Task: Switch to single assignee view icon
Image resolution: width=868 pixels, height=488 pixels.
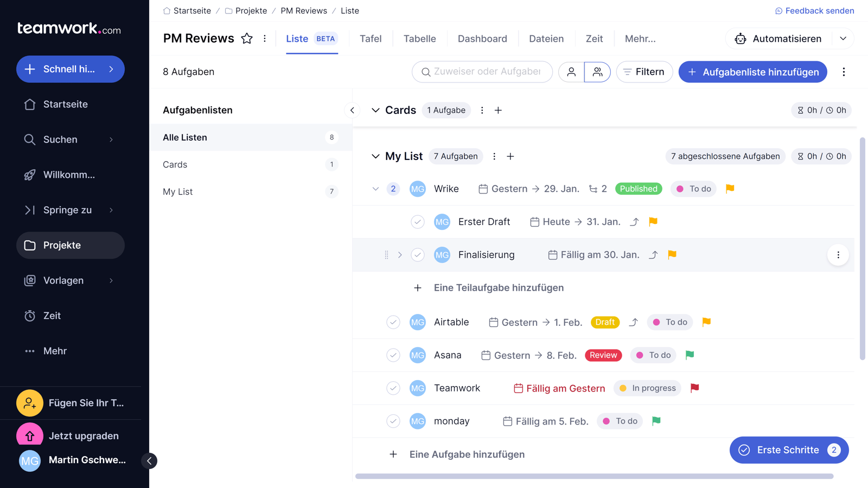Action: pos(571,72)
